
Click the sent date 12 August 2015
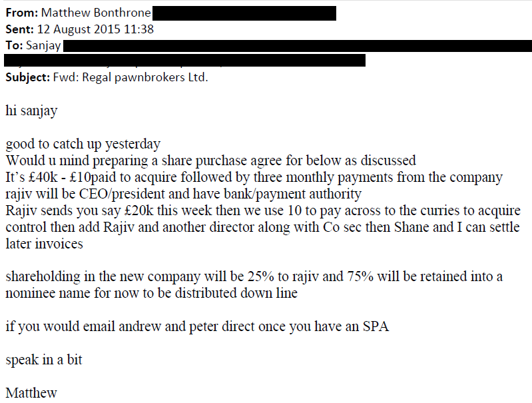[85, 29]
